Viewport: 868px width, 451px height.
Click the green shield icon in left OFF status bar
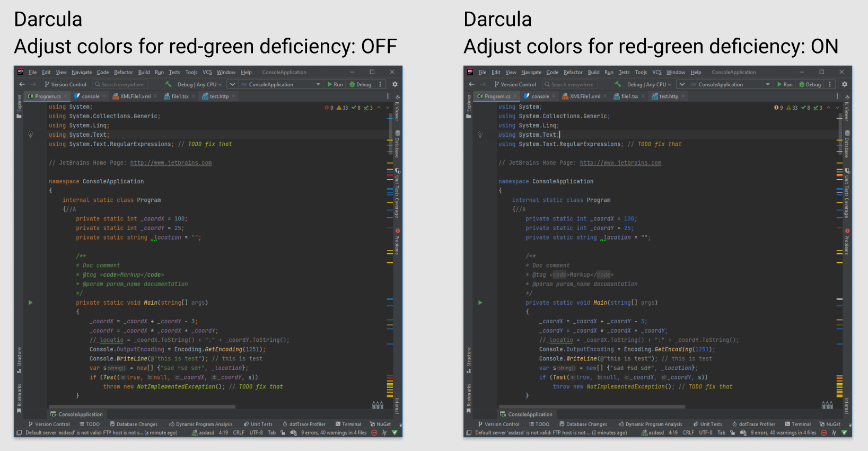pos(394,432)
